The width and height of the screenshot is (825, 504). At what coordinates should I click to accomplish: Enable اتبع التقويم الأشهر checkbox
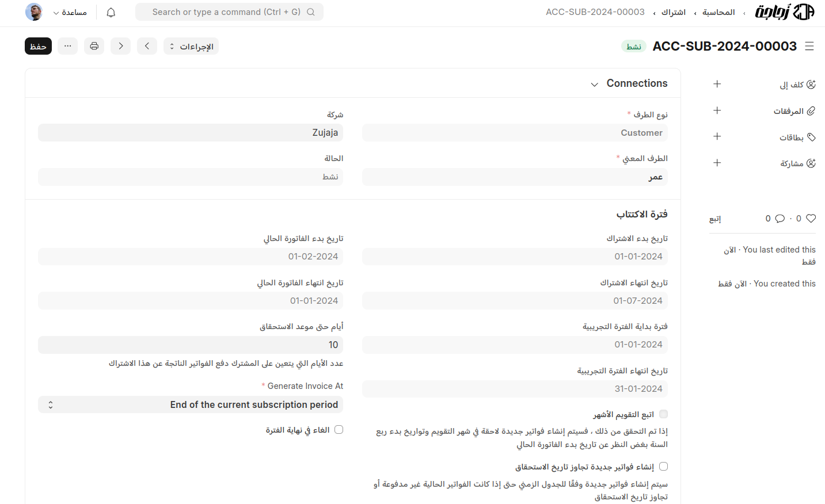coord(663,414)
